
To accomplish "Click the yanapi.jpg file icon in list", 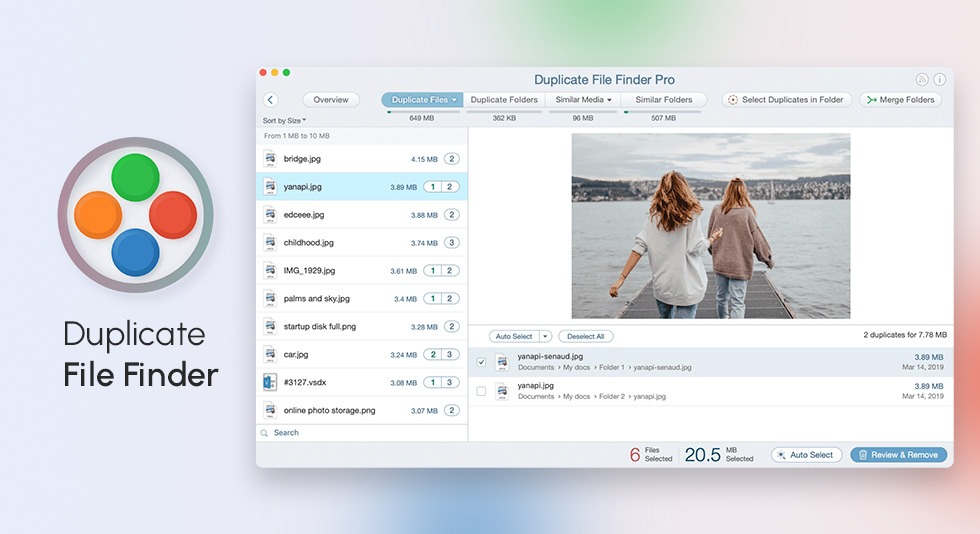I will pyautogui.click(x=270, y=186).
